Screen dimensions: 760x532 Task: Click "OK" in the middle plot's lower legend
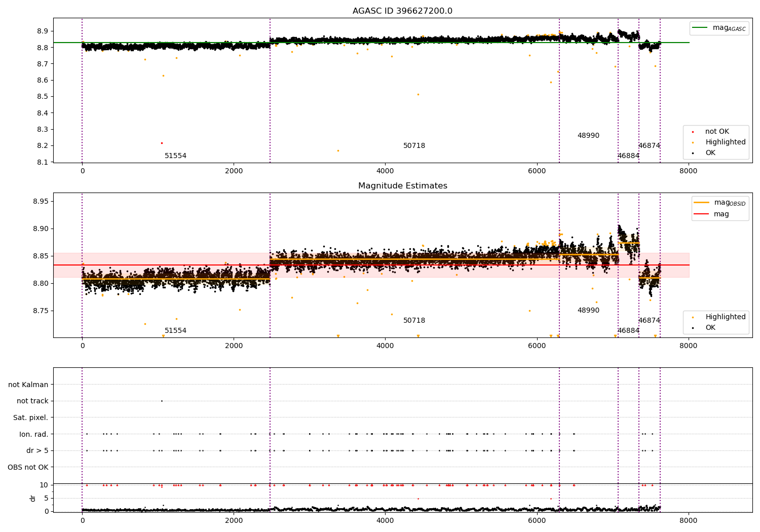710,328
